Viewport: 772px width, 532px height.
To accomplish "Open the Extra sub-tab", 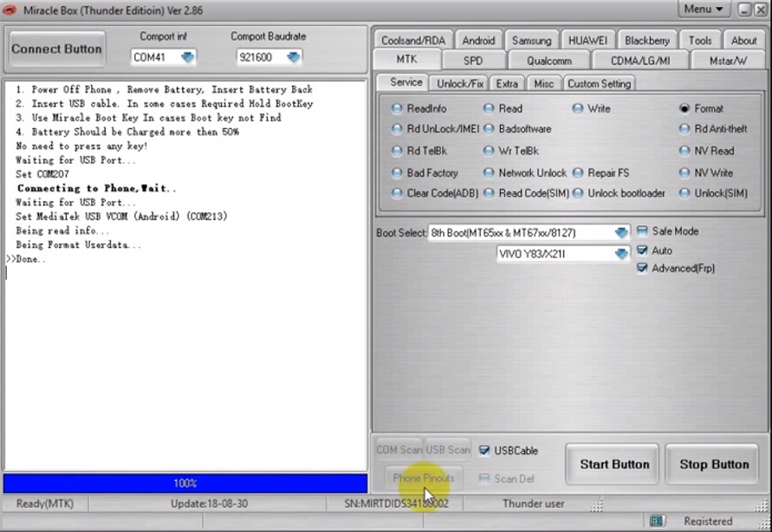I will (x=507, y=84).
